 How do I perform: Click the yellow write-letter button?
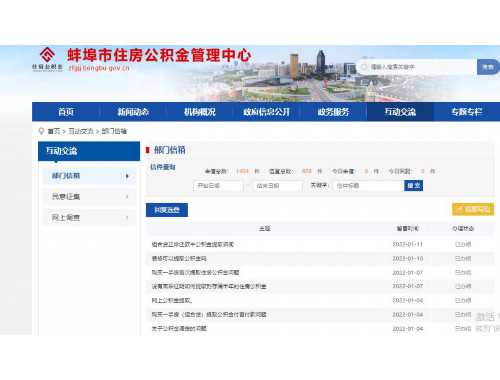tap(473, 209)
